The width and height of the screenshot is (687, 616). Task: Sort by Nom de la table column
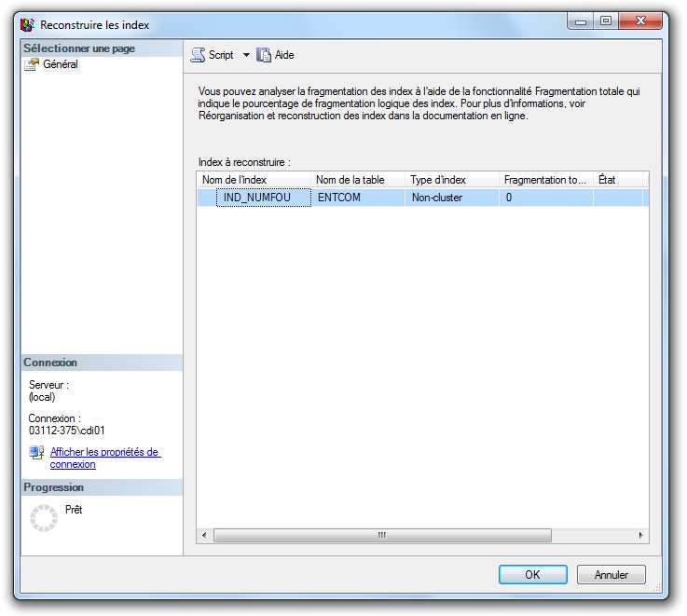(358, 180)
